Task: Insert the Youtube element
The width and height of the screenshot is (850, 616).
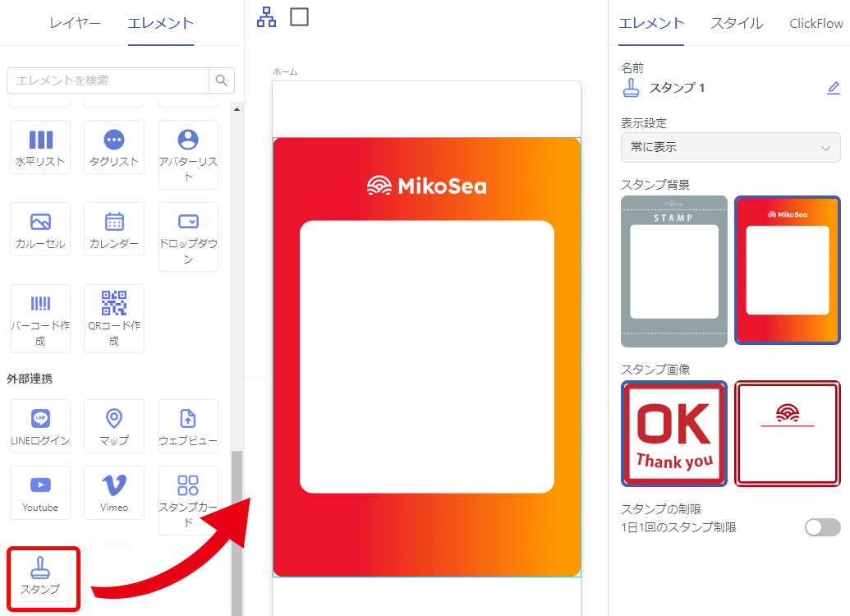Action: (40, 493)
